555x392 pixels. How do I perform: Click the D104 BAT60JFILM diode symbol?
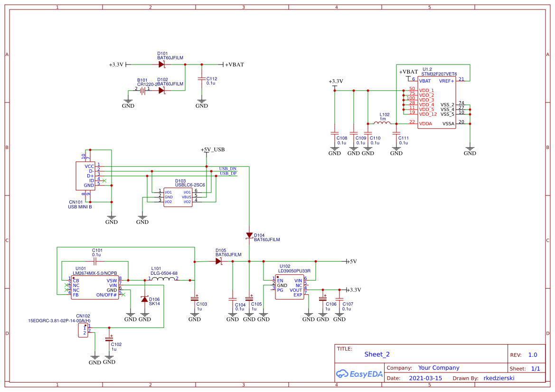[x=249, y=235]
